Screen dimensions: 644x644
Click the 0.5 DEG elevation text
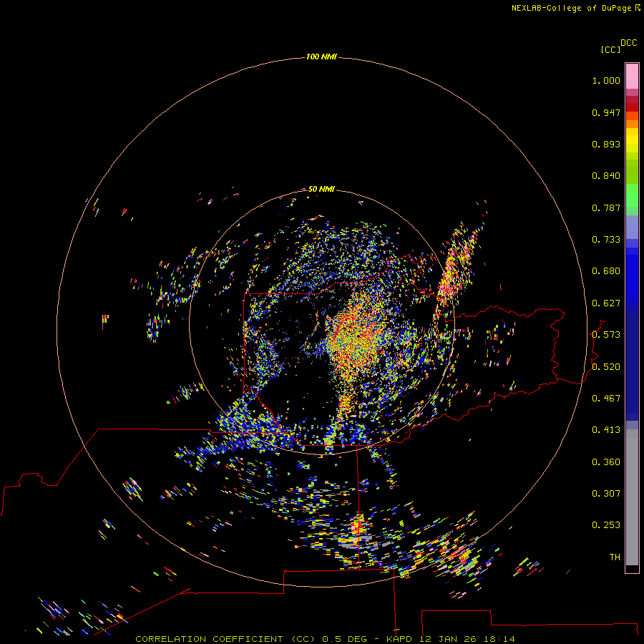pos(345,639)
